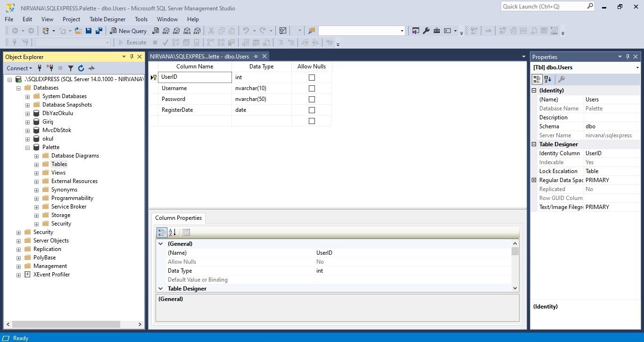This screenshot has height=342, width=644.
Task: Open Analysis Services MDX Query icon
Action: pyautogui.click(x=166, y=31)
